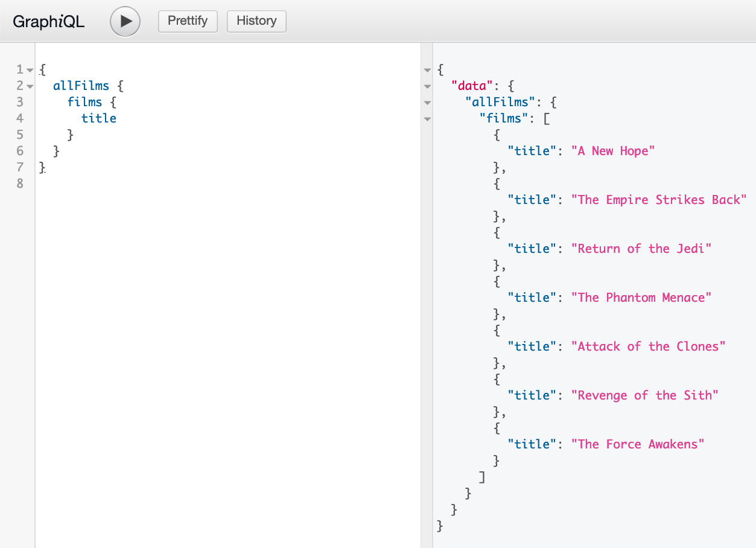Click line number 5 in the gutter
The height and width of the screenshot is (548, 756).
click(20, 135)
